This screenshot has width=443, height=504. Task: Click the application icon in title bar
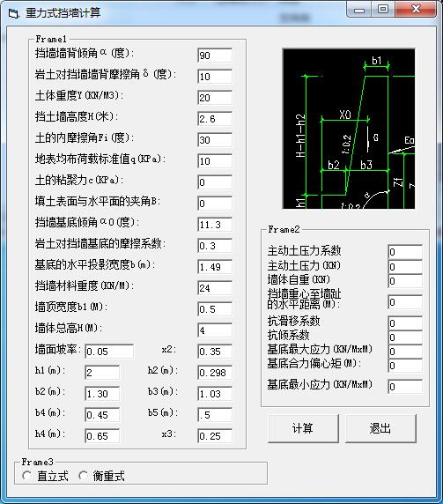point(13,13)
